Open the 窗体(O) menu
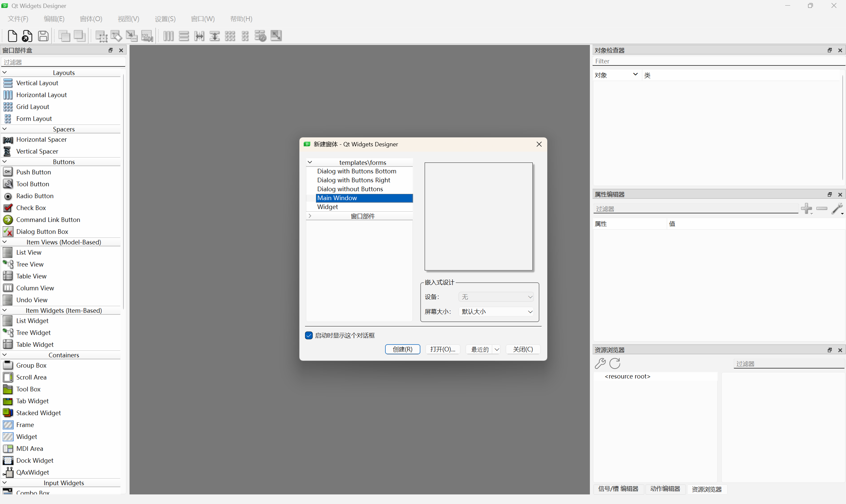Image resolution: width=846 pixels, height=504 pixels. point(91,19)
